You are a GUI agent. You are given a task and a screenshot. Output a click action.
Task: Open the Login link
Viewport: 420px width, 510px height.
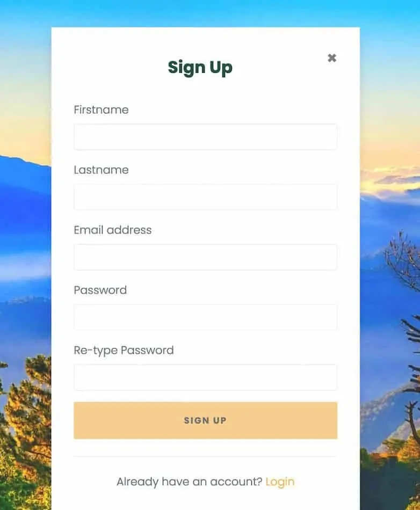tap(280, 482)
